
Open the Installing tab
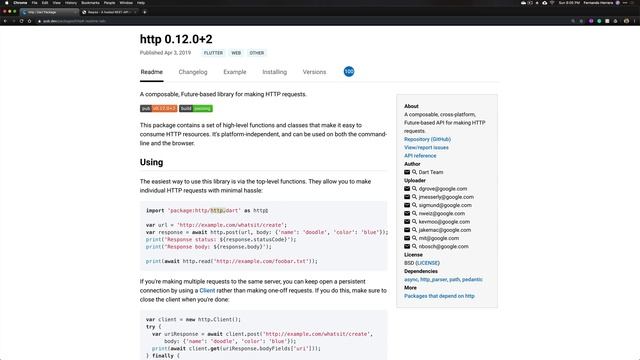pos(274,72)
